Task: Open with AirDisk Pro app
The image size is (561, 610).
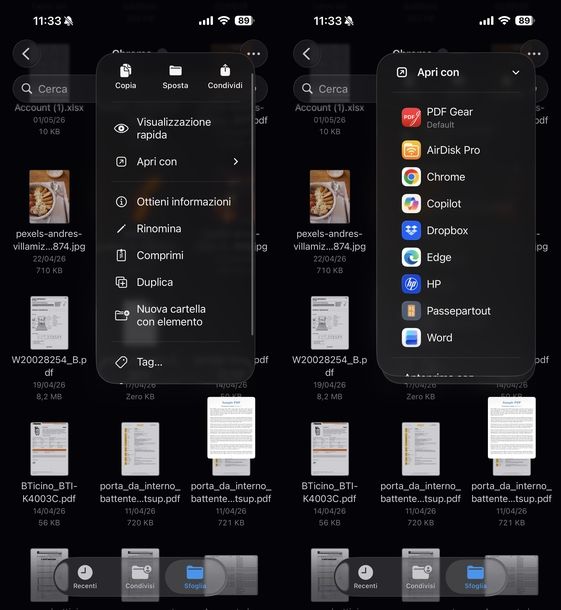Action: (456, 150)
